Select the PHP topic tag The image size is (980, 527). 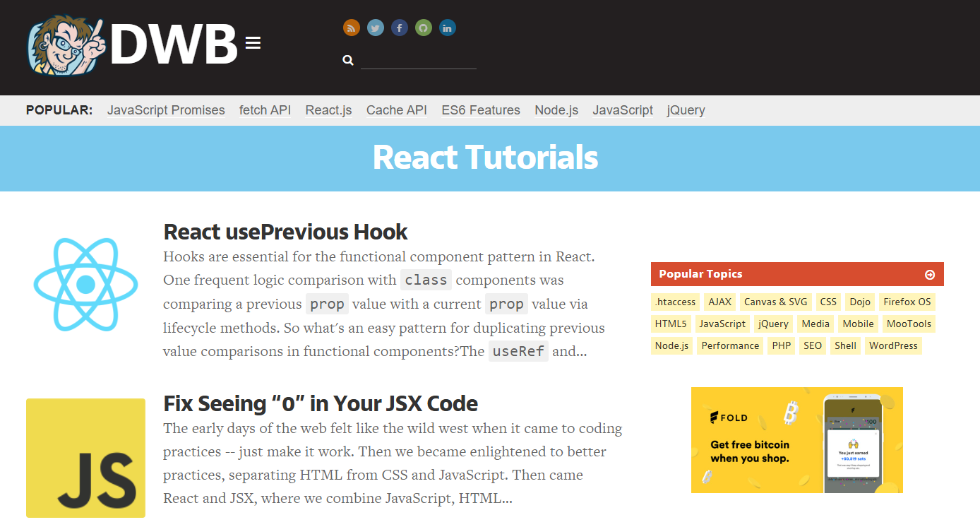tap(782, 345)
